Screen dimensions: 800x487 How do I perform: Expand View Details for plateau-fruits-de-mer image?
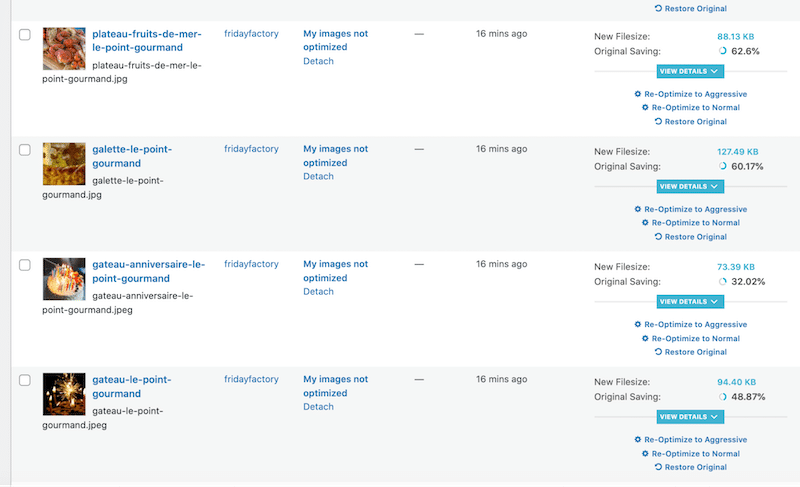pyautogui.click(x=690, y=71)
